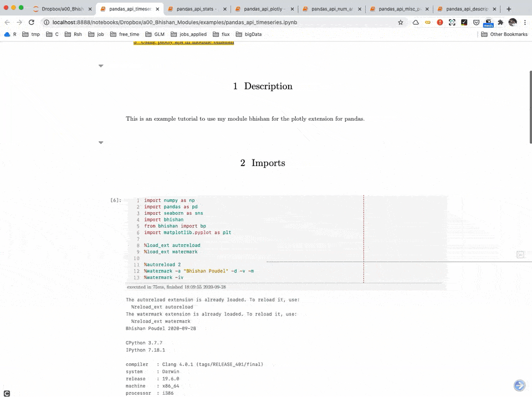Image resolution: width=532 pixels, height=397 pixels.
Task: Open the Other Bookmarks folder
Action: click(x=504, y=34)
